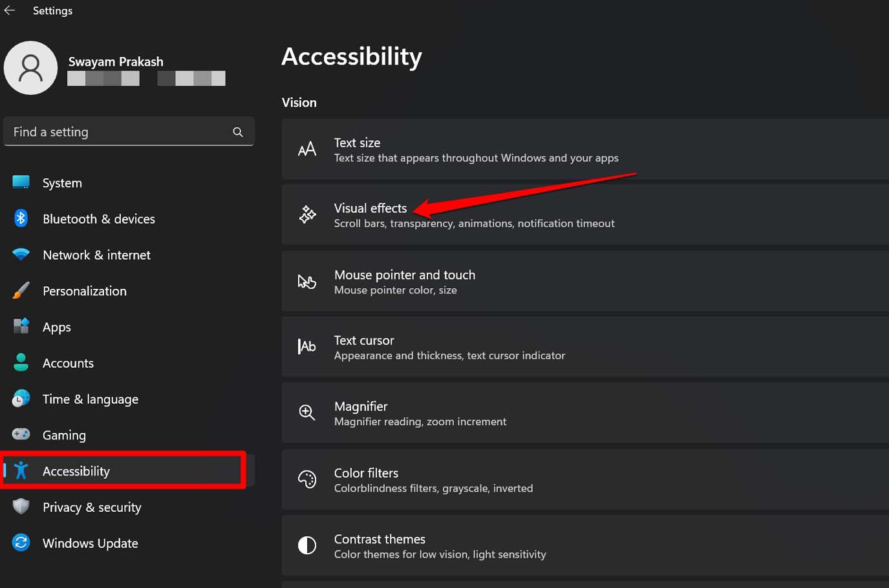Click the Magnifier zoom icon
This screenshot has height=588, width=889.
click(x=306, y=412)
